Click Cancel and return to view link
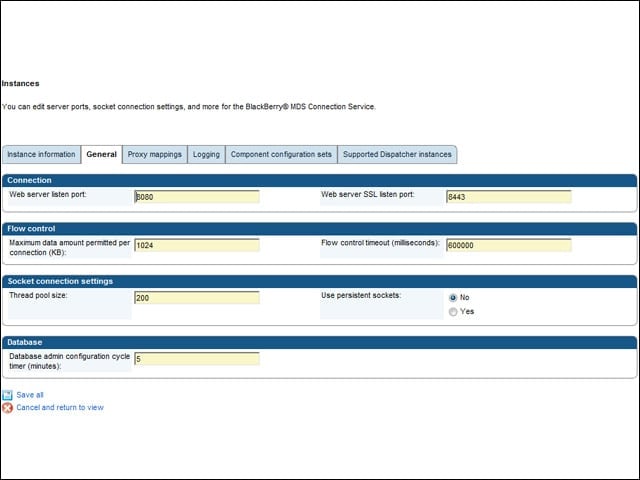The width and height of the screenshot is (640, 480). (60, 407)
